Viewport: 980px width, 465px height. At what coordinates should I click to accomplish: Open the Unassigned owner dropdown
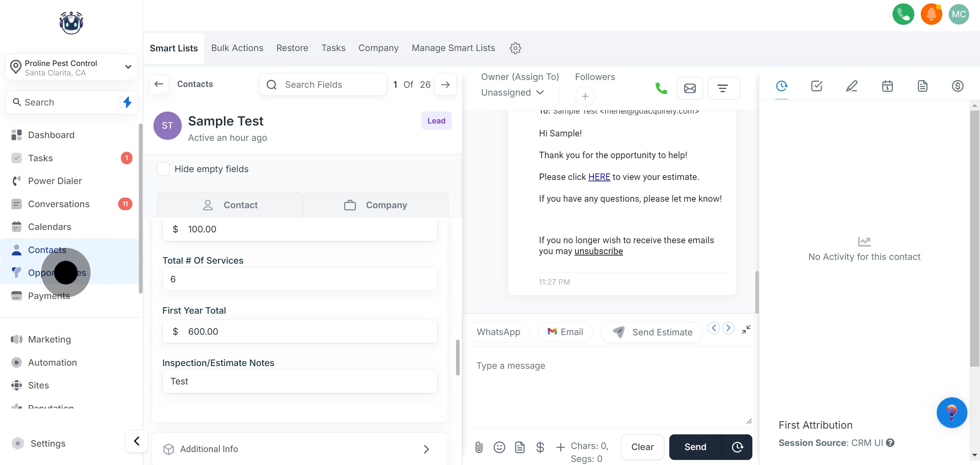[512, 93]
